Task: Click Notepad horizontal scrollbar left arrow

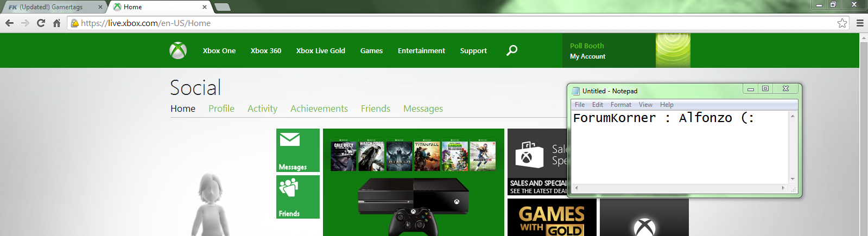Action: [x=576, y=188]
